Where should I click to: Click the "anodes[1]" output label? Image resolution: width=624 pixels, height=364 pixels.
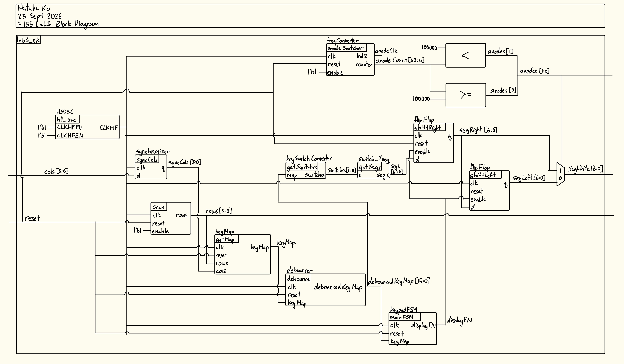pyautogui.click(x=500, y=51)
